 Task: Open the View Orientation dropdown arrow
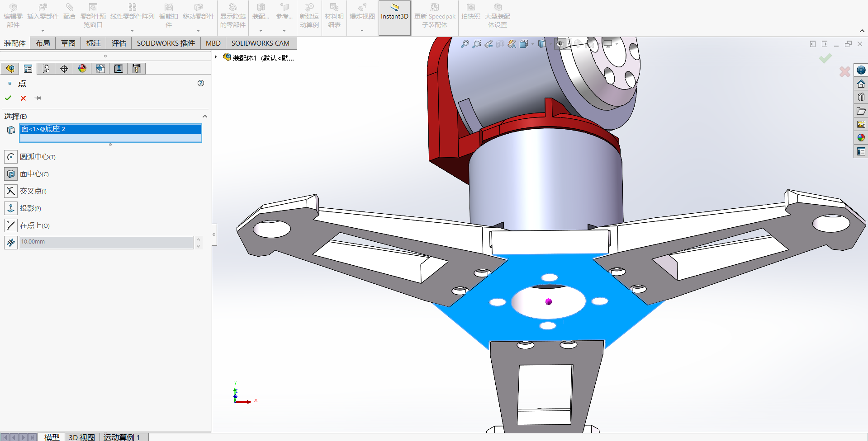[x=533, y=44]
